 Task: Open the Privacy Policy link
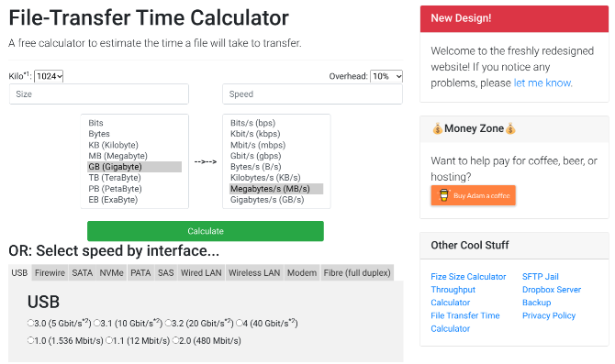[549, 315]
